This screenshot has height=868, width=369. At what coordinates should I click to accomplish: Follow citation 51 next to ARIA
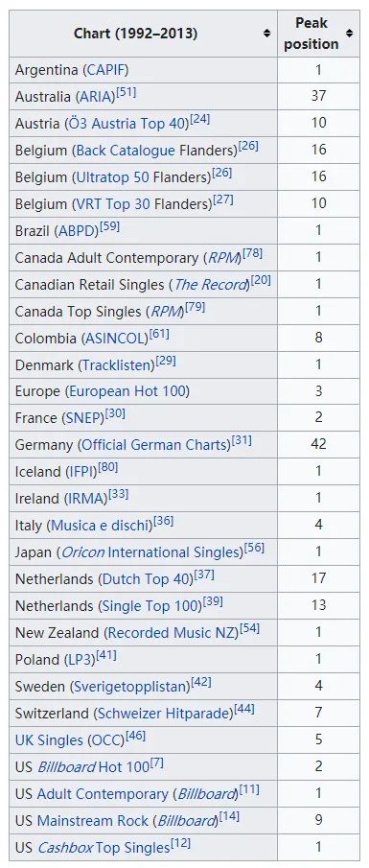[127, 91]
